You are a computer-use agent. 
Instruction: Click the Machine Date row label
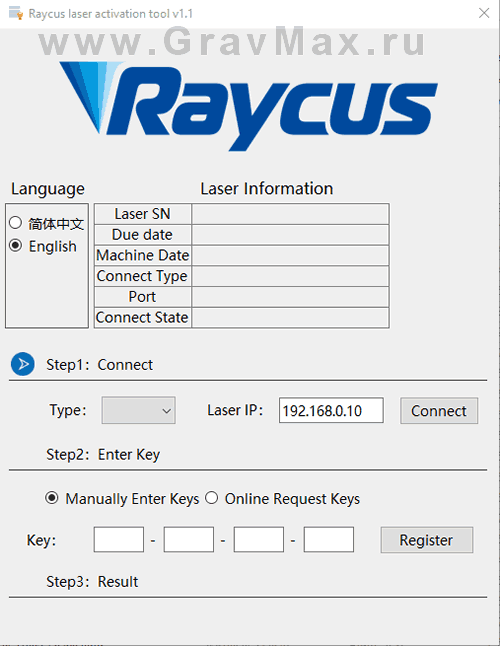pos(143,255)
